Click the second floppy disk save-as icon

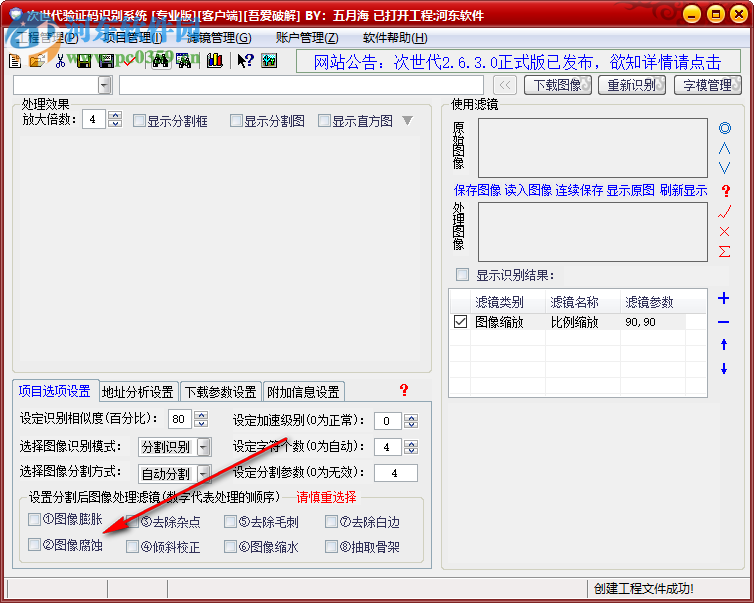pyautogui.click(x=106, y=61)
